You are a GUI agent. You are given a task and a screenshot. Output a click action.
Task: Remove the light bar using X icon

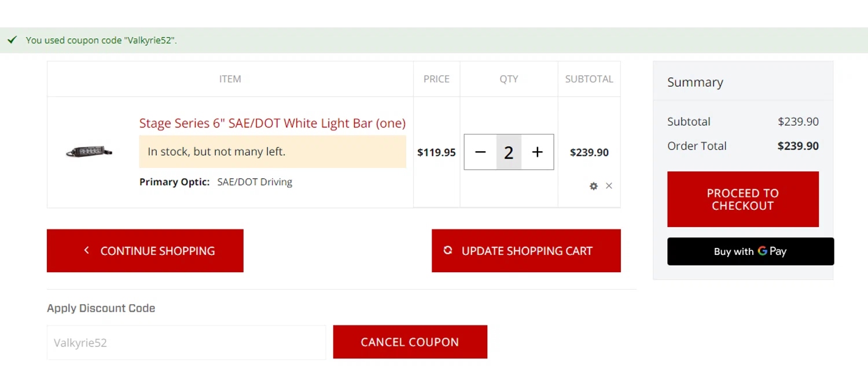click(609, 186)
